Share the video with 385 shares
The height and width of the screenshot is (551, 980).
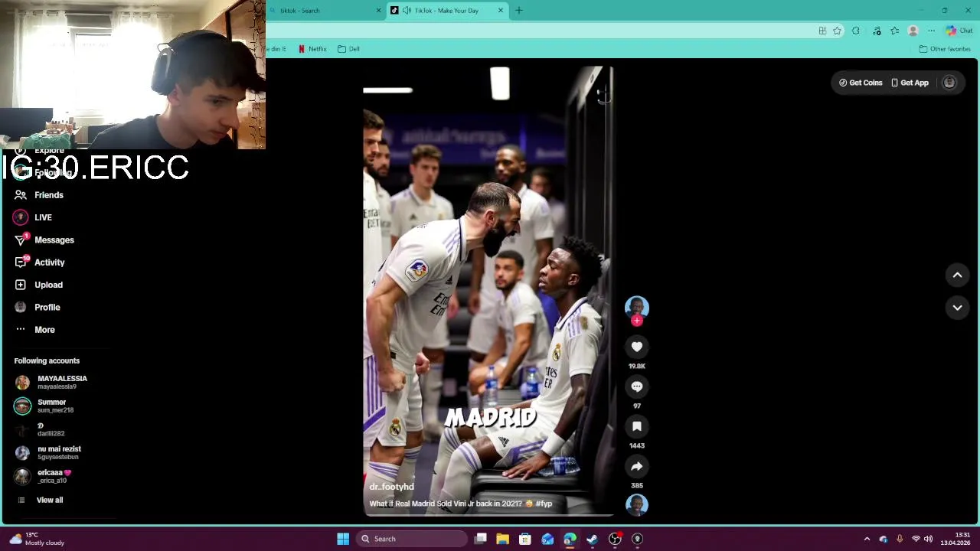[636, 466]
